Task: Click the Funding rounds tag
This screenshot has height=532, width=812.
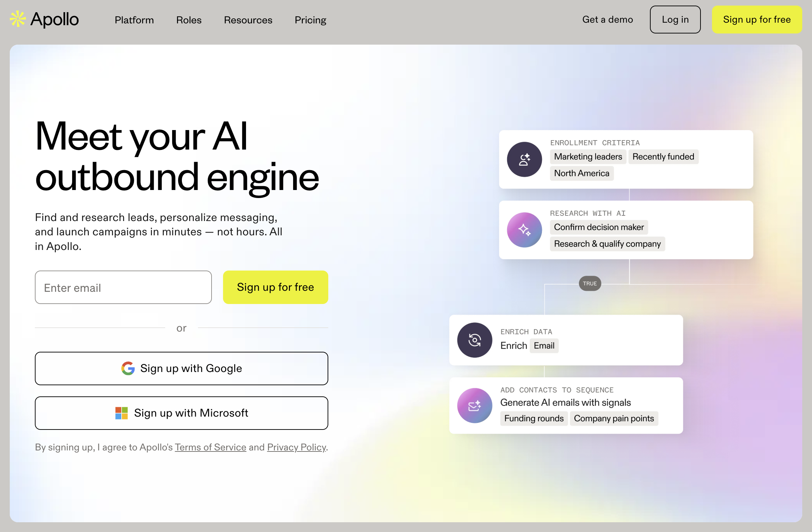Action: (534, 418)
